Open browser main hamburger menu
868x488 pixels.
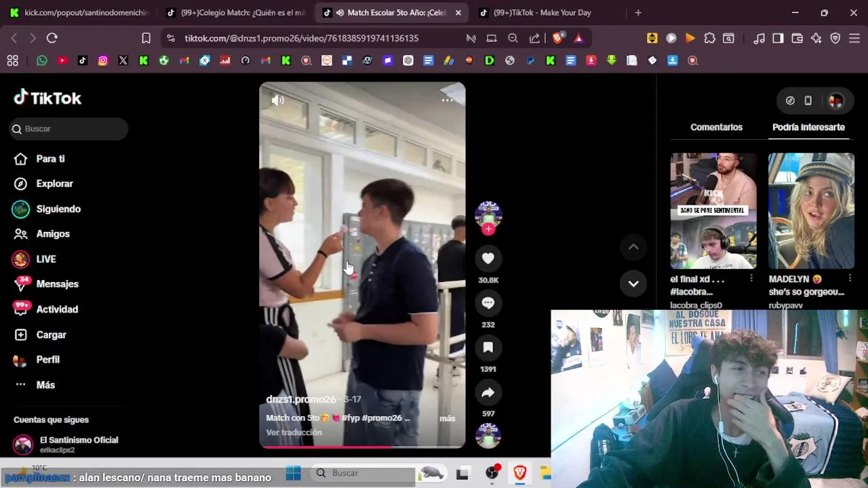854,38
